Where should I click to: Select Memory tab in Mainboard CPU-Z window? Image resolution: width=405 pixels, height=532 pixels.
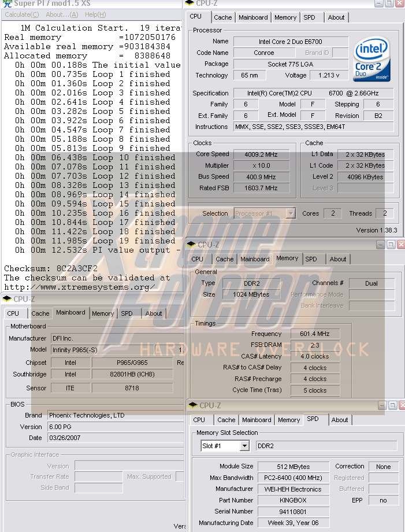(x=103, y=313)
